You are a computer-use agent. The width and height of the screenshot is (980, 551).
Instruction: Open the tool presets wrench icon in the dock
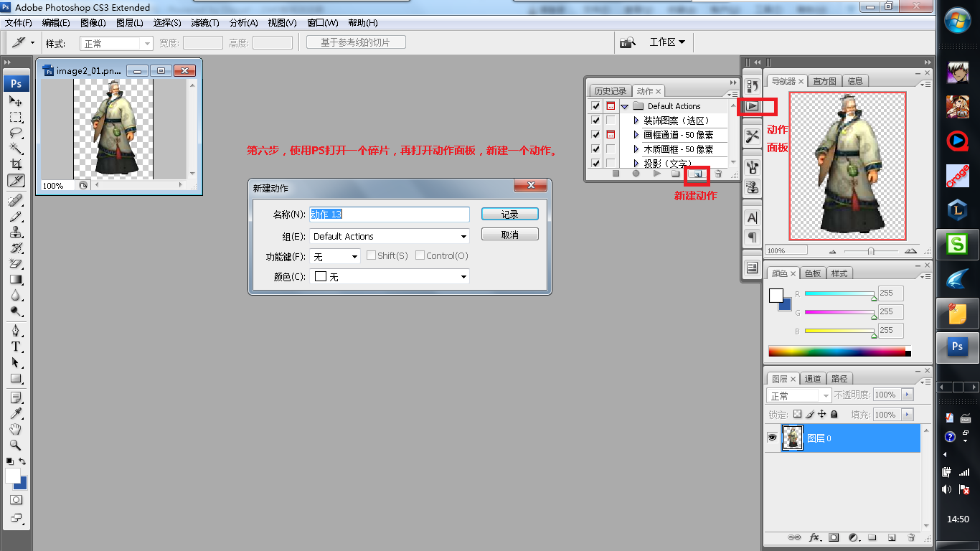click(x=752, y=136)
